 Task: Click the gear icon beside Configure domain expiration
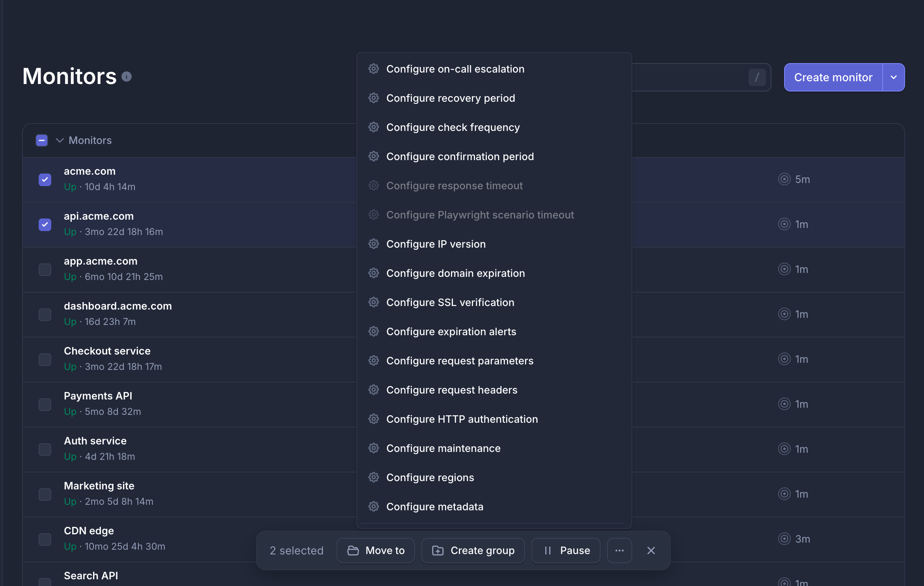[x=374, y=273]
